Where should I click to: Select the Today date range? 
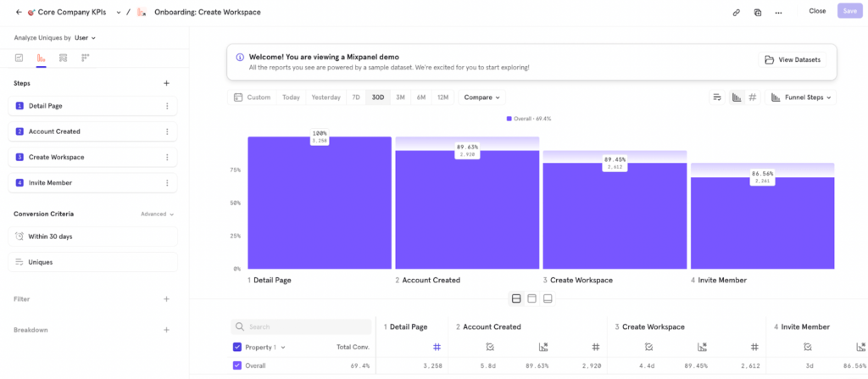click(x=291, y=98)
